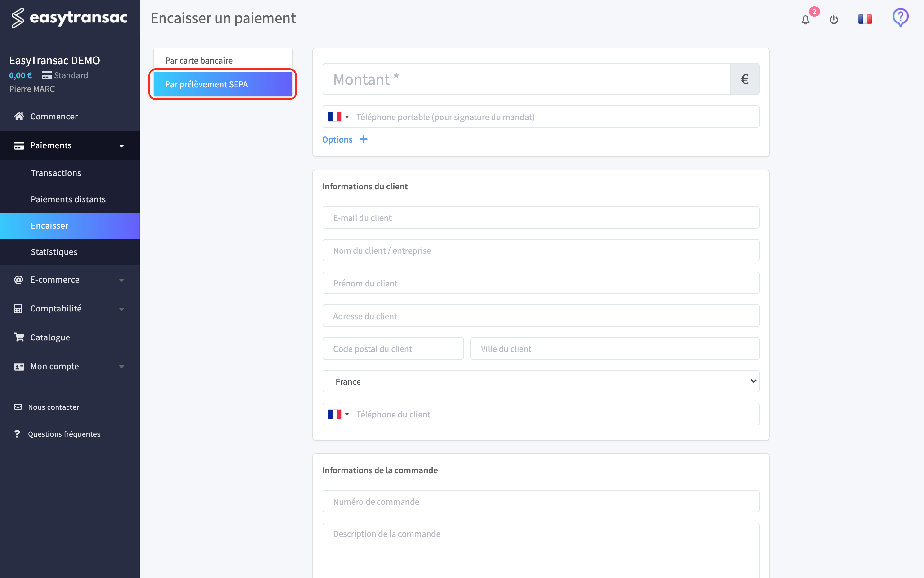Expand the Comptabilité menu arrow
Image resolution: width=924 pixels, height=578 pixels.
pos(122,309)
